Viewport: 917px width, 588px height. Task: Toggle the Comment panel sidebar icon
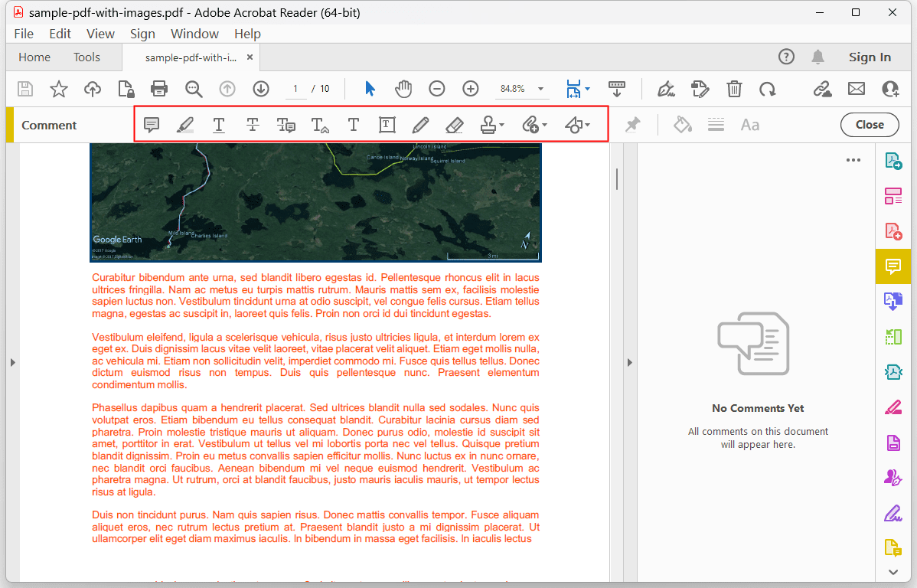point(893,266)
